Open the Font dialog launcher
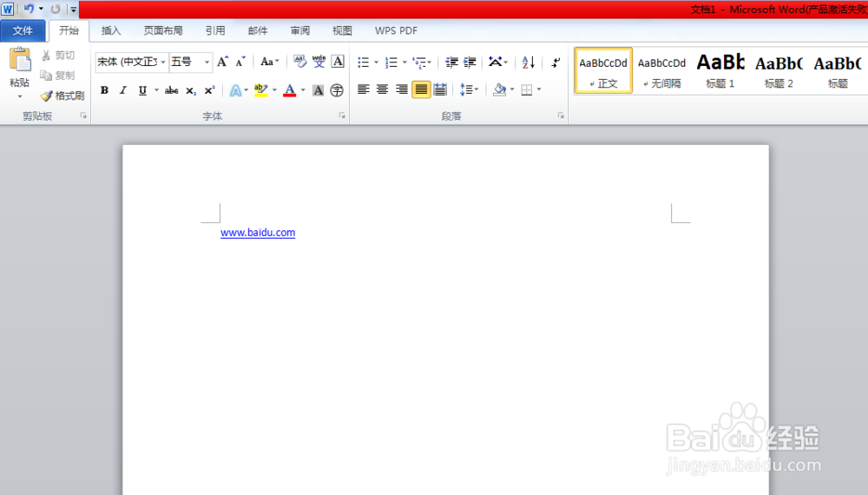Screen dimensions: 868x495 pos(342,115)
